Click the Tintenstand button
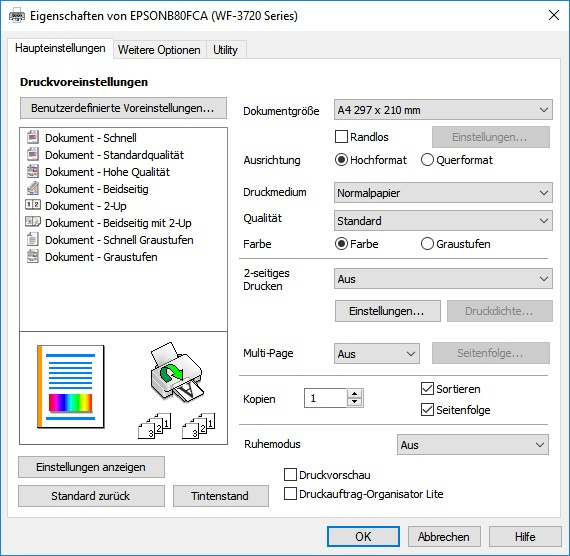The height and width of the screenshot is (556, 570). tap(221, 496)
